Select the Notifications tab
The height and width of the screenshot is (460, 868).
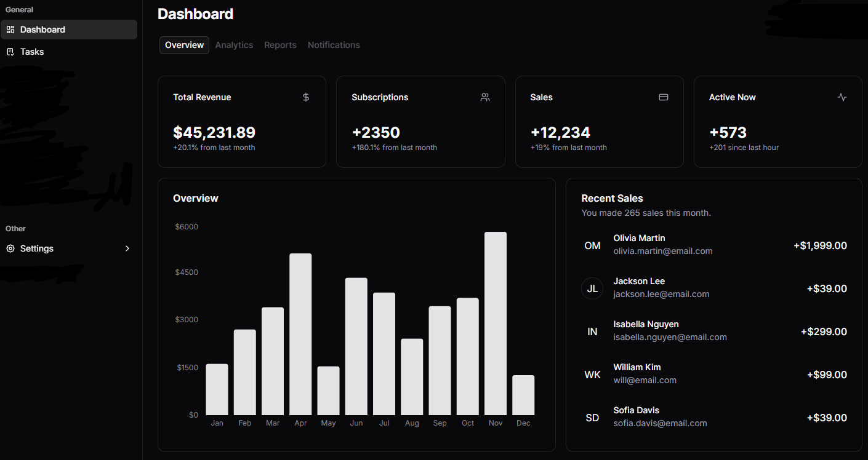[334, 45]
